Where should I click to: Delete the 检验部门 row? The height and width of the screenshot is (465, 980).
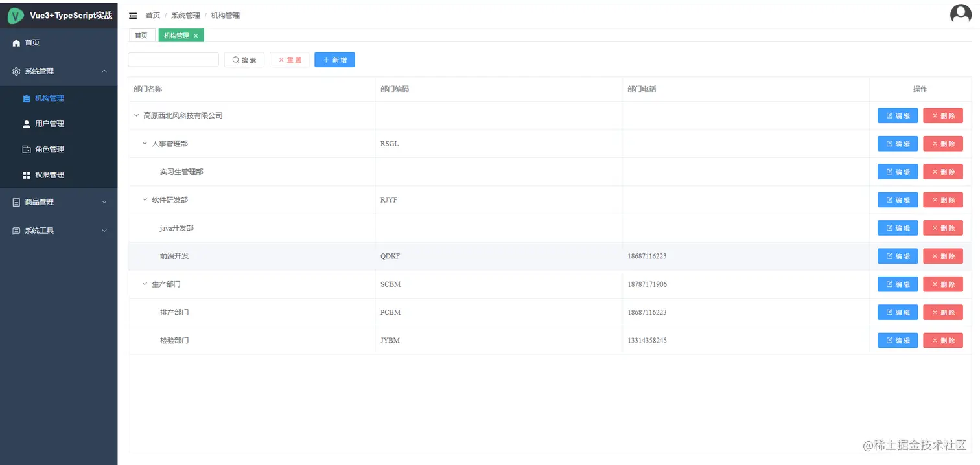[943, 340]
